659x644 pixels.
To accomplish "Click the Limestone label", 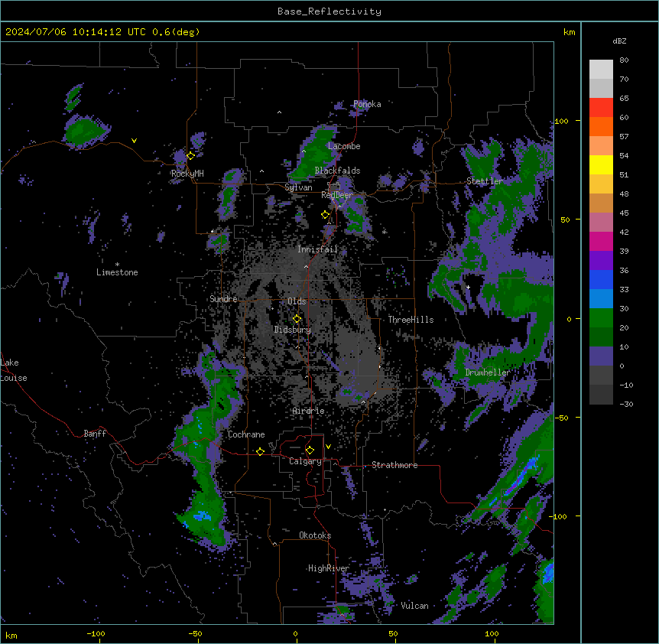I will [117, 272].
